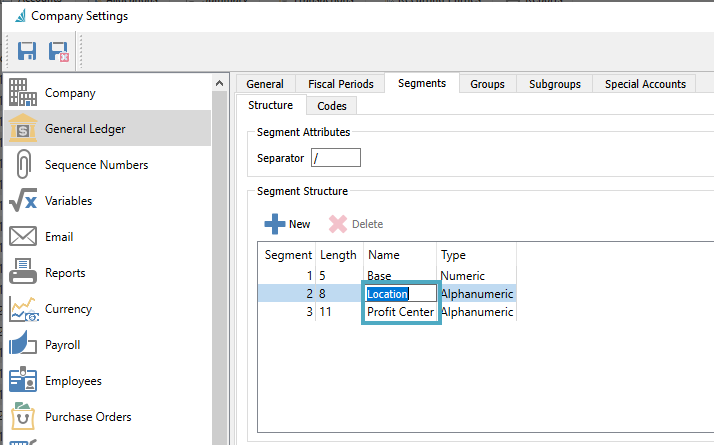The image size is (714, 445).
Task: Show Reports settings
Action: click(65, 273)
